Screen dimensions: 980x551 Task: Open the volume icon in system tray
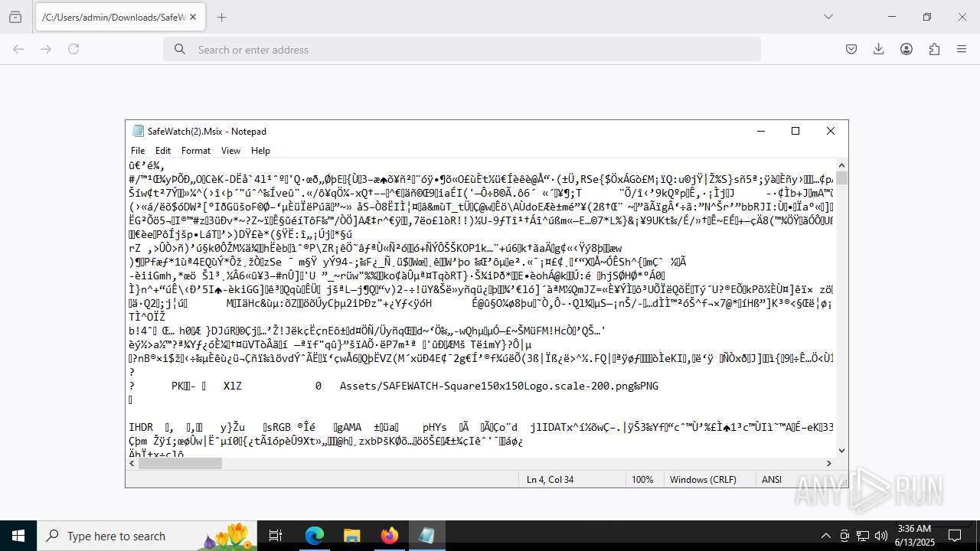(x=881, y=536)
